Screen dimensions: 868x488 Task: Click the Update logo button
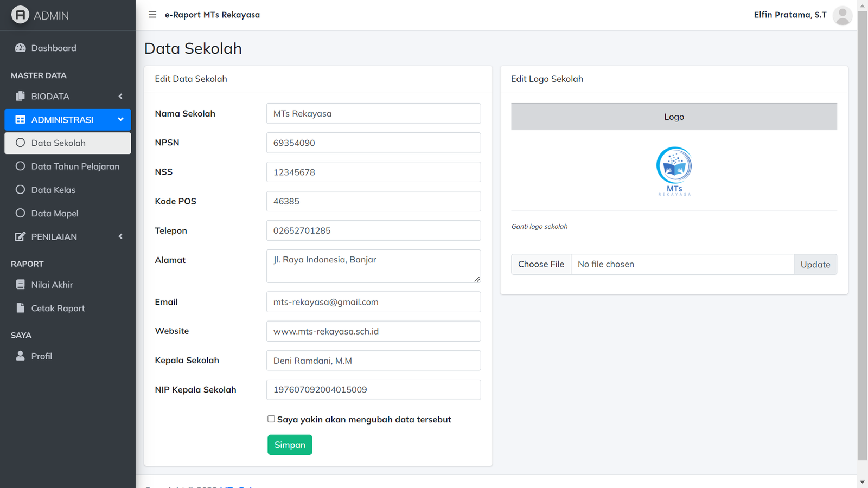click(815, 264)
